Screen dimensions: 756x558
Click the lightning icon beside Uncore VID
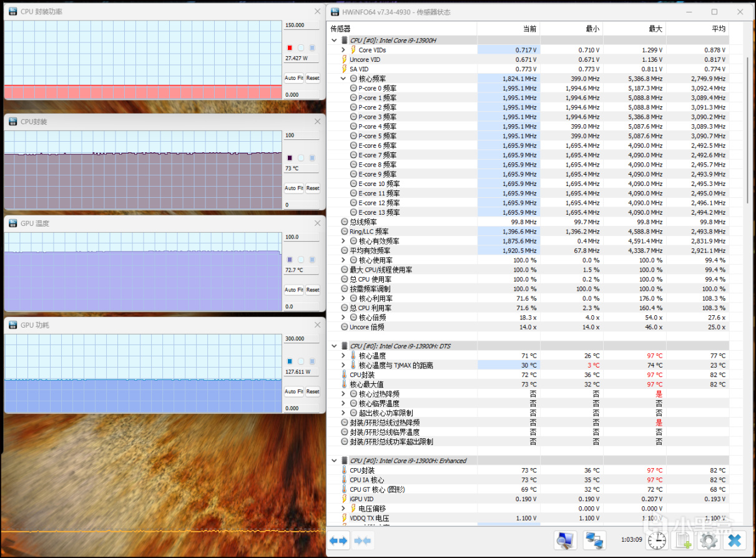pyautogui.click(x=344, y=59)
